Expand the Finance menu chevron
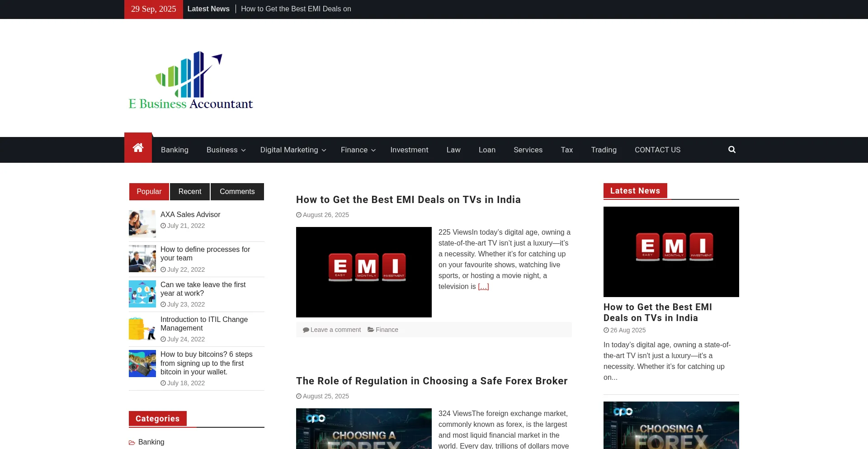This screenshot has height=449, width=868. pyautogui.click(x=373, y=150)
